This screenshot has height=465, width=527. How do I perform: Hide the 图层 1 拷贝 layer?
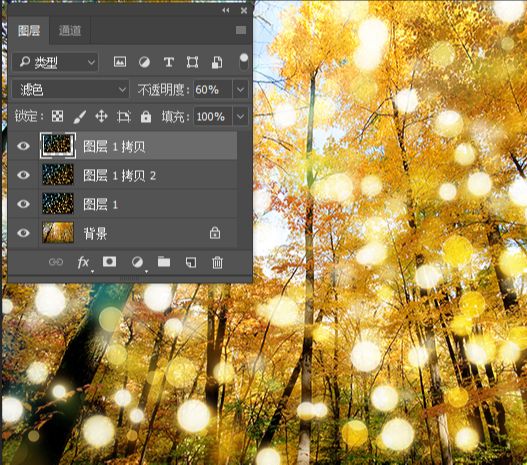coord(23,146)
